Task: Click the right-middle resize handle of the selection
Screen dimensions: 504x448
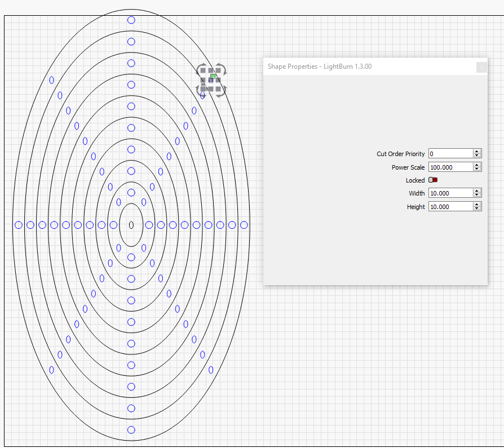Action: [x=219, y=80]
